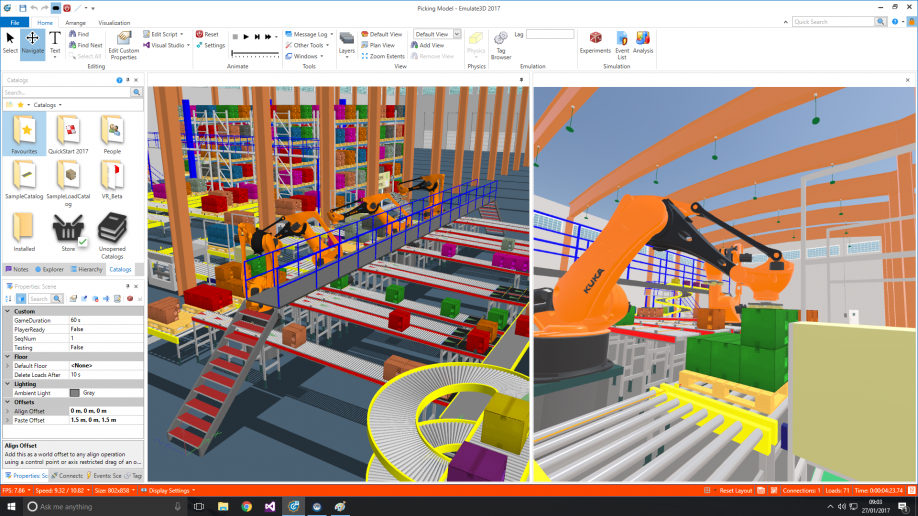The height and width of the screenshot is (516, 918).
Task: Open the Analysis tool
Action: coord(643,43)
